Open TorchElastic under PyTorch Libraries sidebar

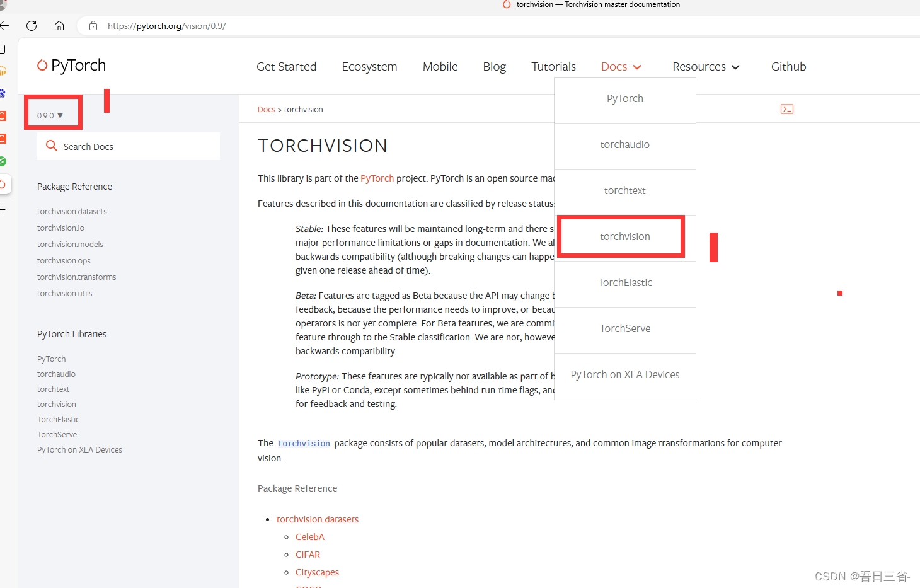point(58,420)
